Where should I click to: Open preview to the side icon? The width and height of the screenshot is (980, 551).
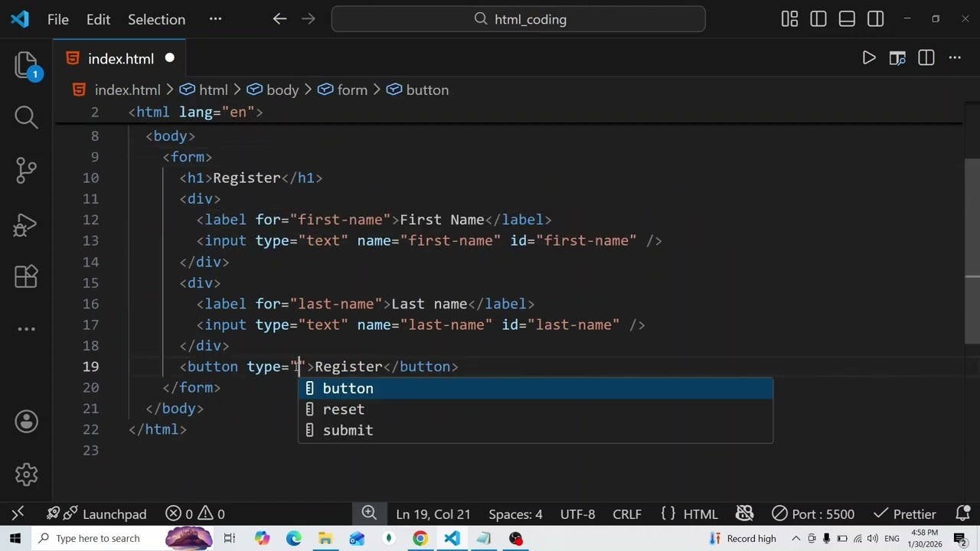897,58
